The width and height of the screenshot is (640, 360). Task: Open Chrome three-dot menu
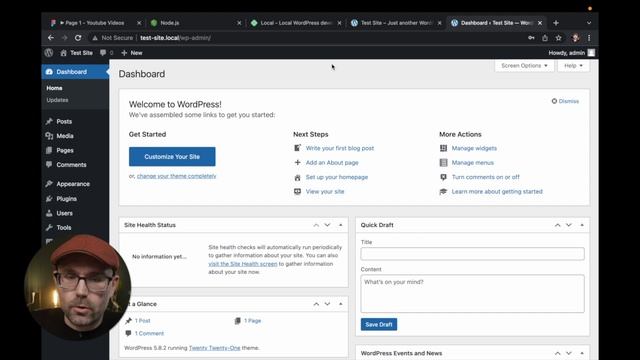click(x=589, y=38)
